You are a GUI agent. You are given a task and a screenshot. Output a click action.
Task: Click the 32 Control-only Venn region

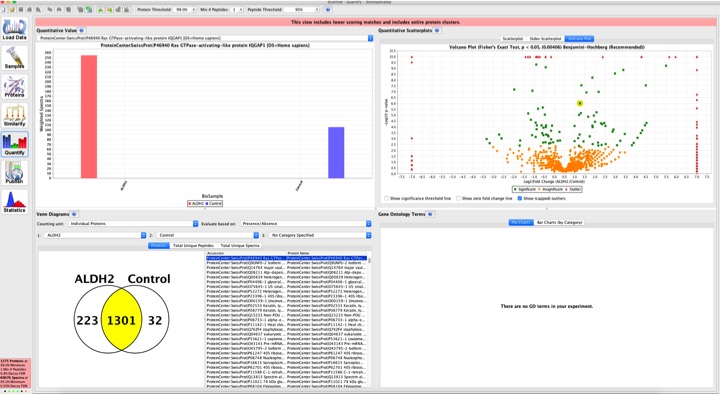pos(155,320)
